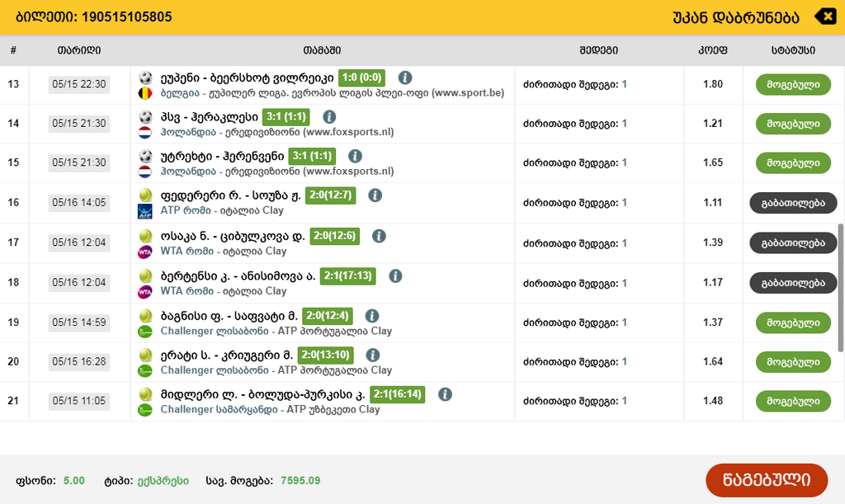This screenshot has width=845, height=504.
Task: Click score badge 3:1 (1:1) for პსვ
Action: click(286, 117)
